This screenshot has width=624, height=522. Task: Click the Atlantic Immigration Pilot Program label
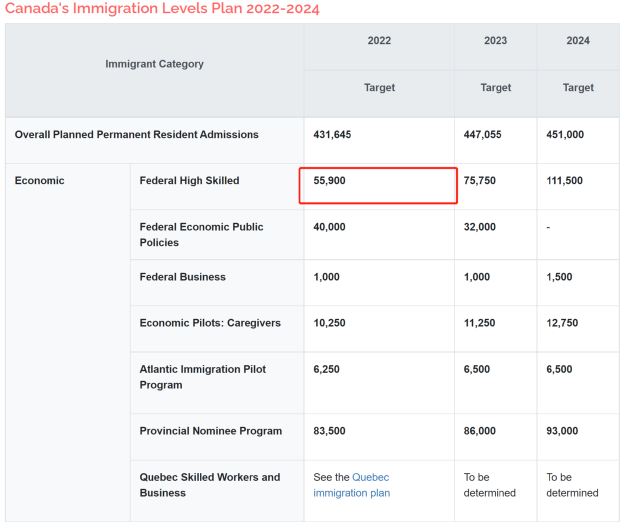coord(203,377)
